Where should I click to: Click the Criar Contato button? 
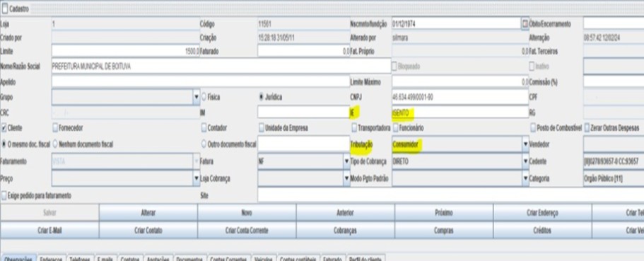pos(148,230)
